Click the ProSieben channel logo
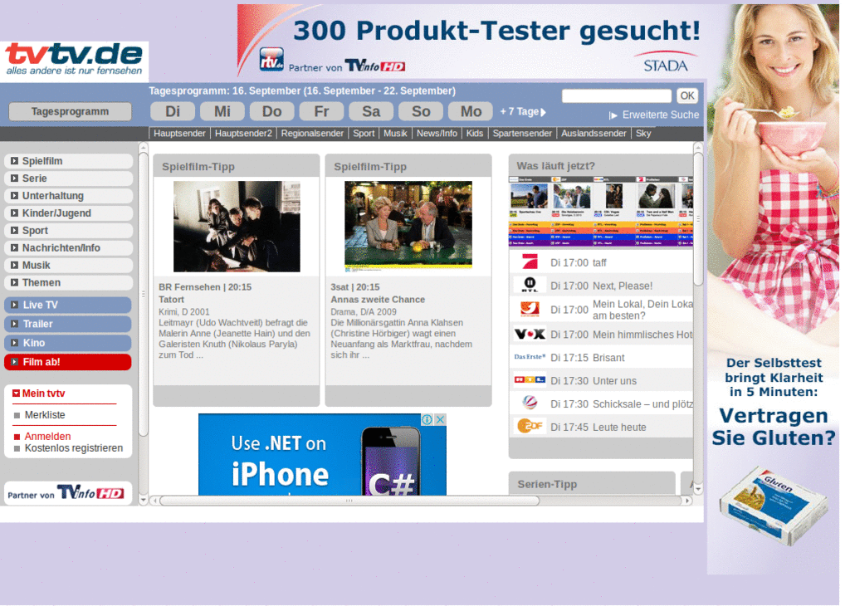This screenshot has height=616, width=850. [529, 262]
